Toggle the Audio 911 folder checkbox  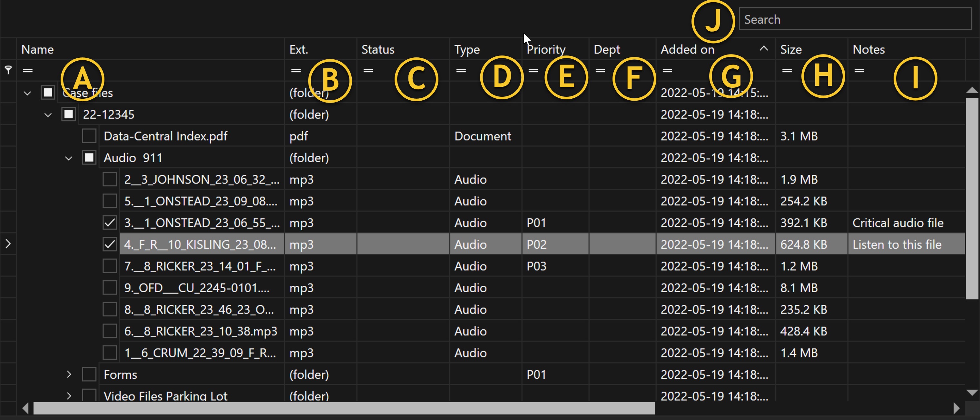coord(89,158)
